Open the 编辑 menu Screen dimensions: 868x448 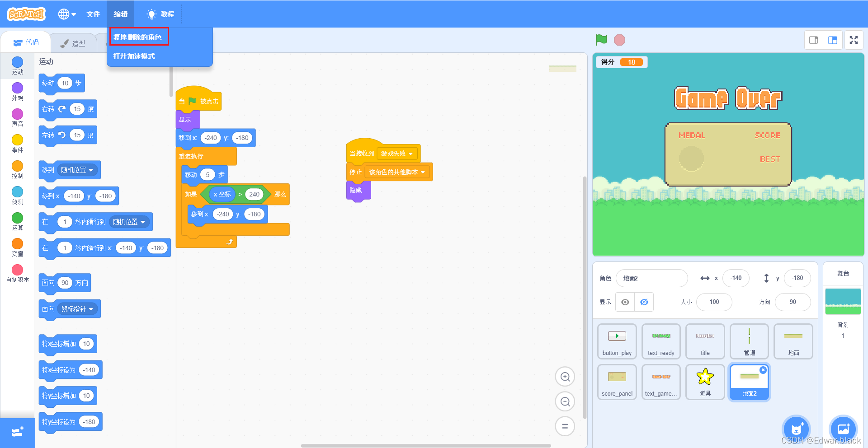(x=121, y=14)
